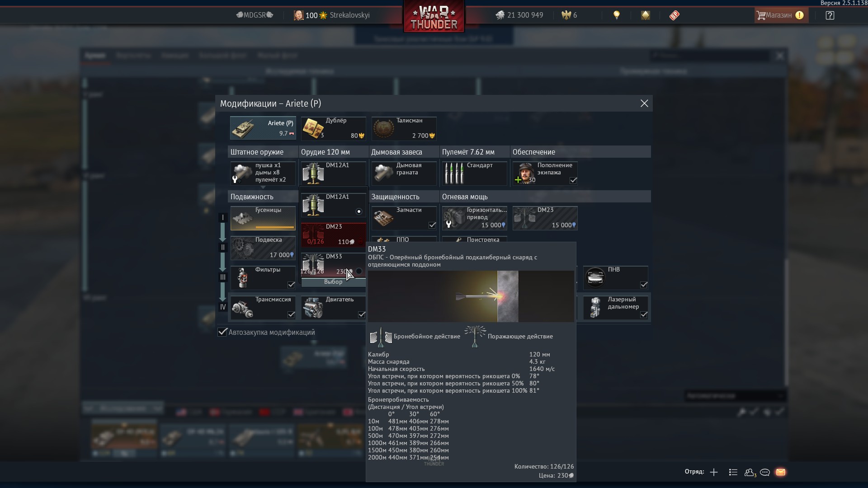Toggle Автозакупка модификаций checkbox
The height and width of the screenshot is (488, 868).
(222, 332)
